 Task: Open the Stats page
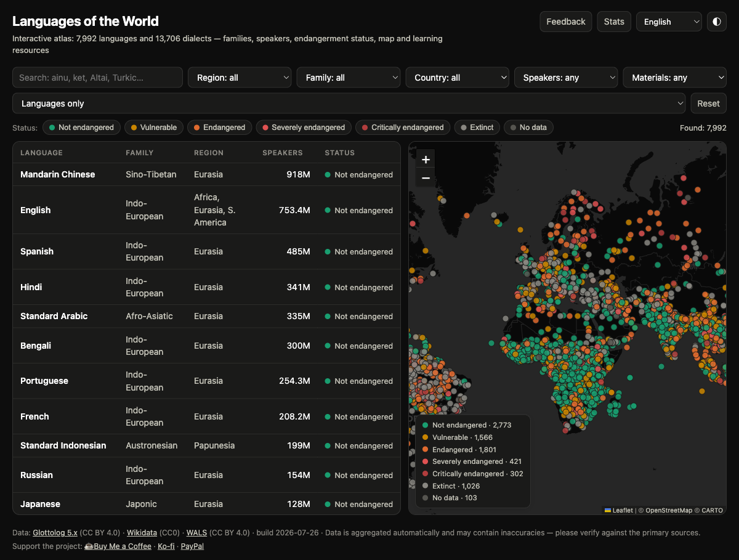point(614,22)
